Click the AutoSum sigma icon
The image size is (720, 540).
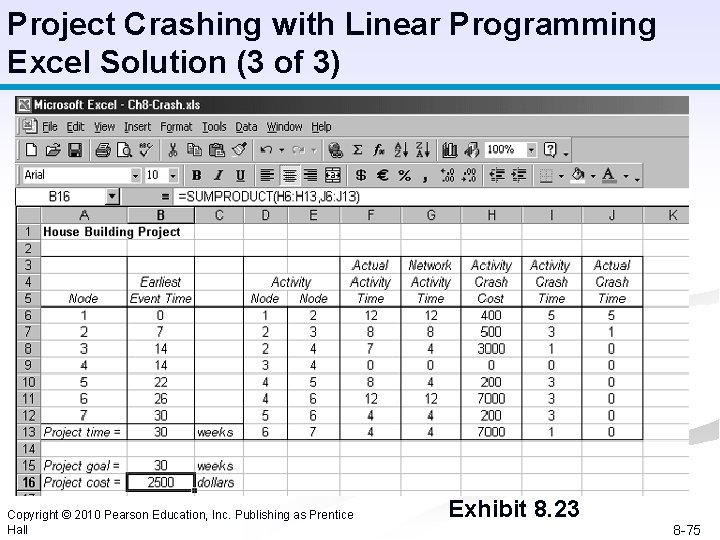point(357,150)
